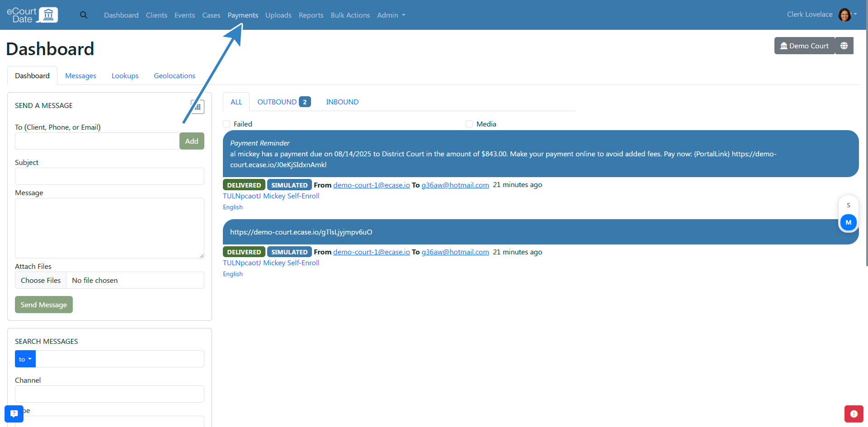Click the page vertical scrollbar
Image resolution: width=868 pixels, height=427 pixels.
click(x=866, y=133)
